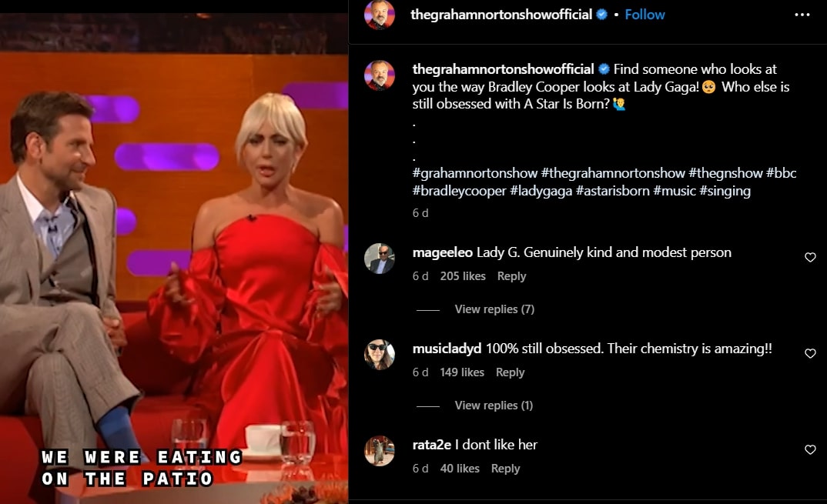Open the three-dot more options menu

coord(802,15)
